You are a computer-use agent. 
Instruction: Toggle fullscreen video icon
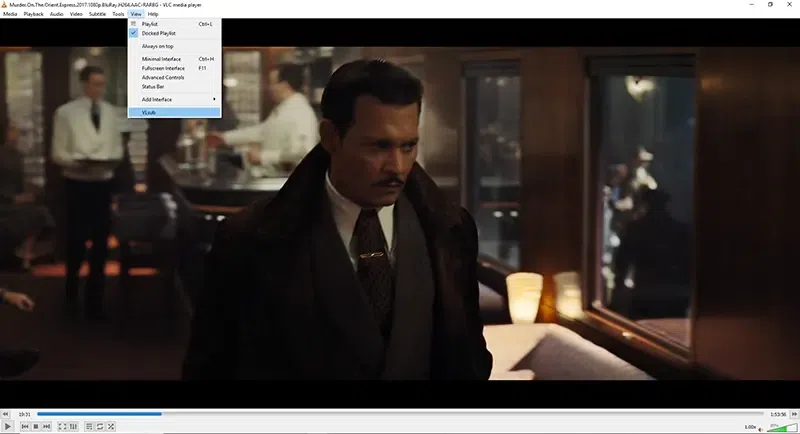coord(62,426)
